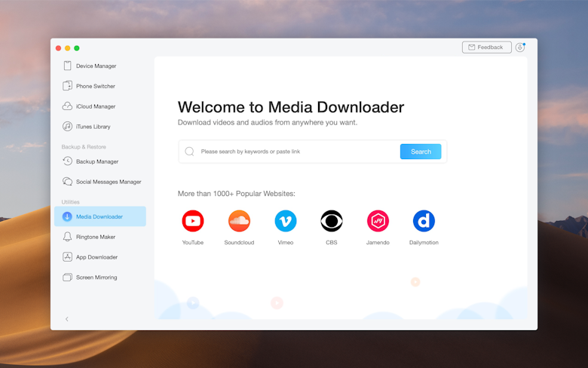Screen dimensions: 588x368
Task: Open the iCloud Manager cloud icon
Action: pos(67,106)
